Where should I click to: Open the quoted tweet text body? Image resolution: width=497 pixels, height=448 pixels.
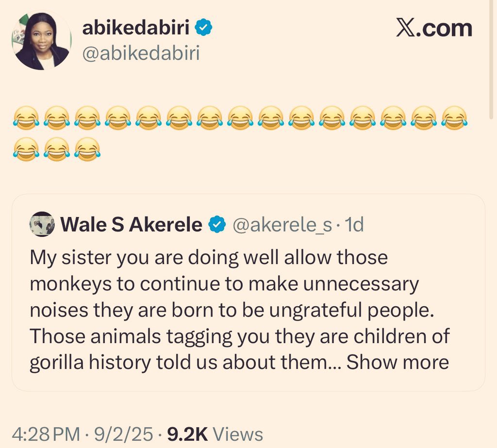(233, 311)
